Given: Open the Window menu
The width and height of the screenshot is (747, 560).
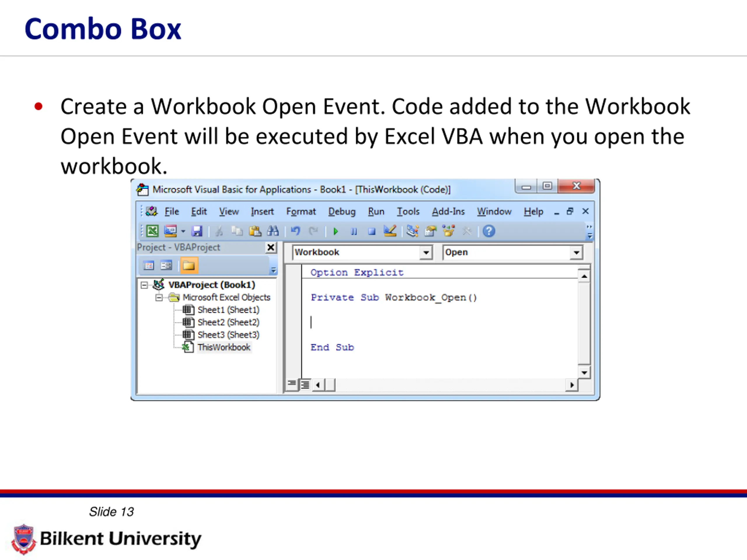Looking at the screenshot, I should point(494,212).
